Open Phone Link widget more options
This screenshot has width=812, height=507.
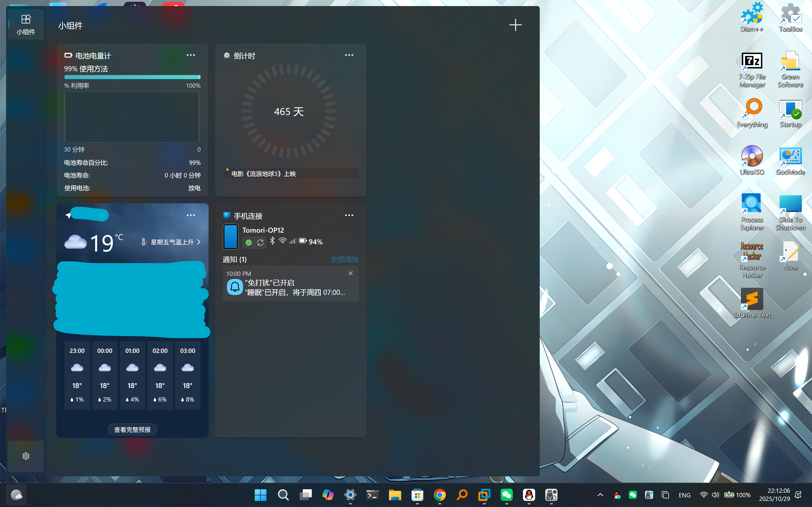(x=349, y=215)
